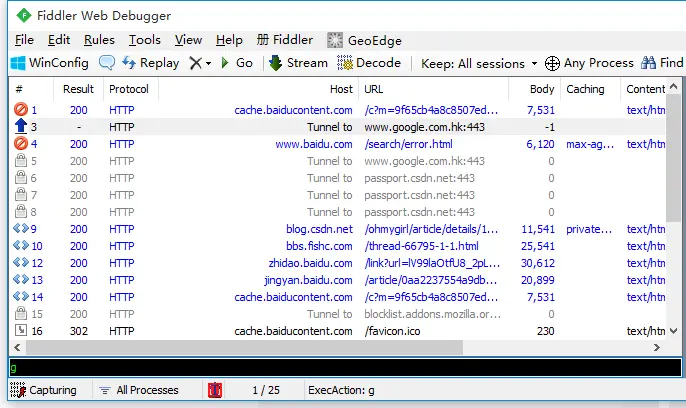Focus the black QuickExec command box
The image size is (686, 408).
(x=345, y=368)
